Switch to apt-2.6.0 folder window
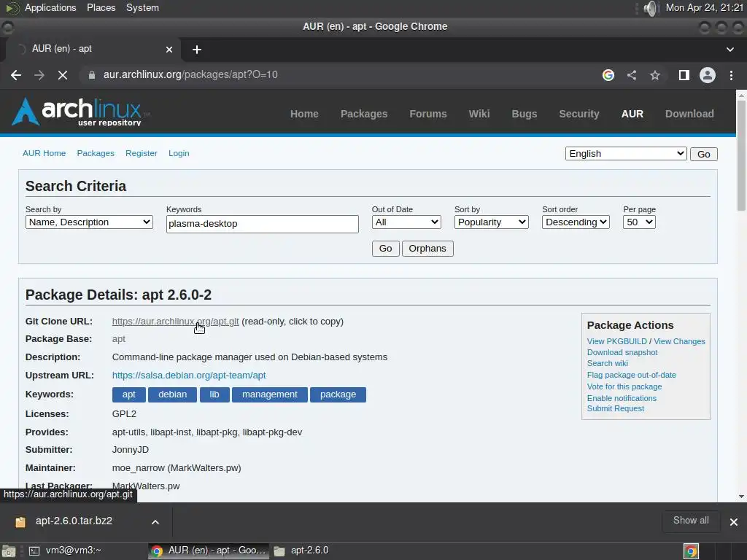The height and width of the screenshot is (560, 747). (301, 551)
